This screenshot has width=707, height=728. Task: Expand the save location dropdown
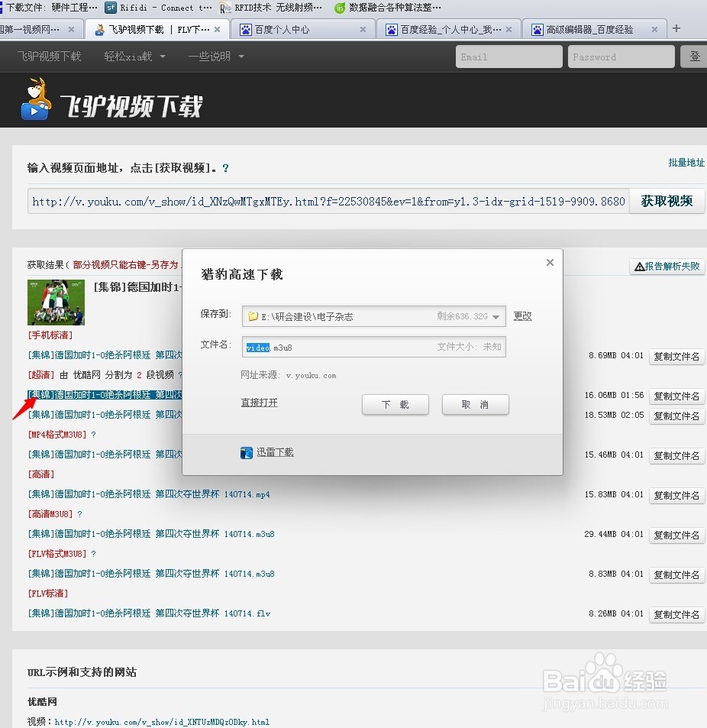pos(496,317)
